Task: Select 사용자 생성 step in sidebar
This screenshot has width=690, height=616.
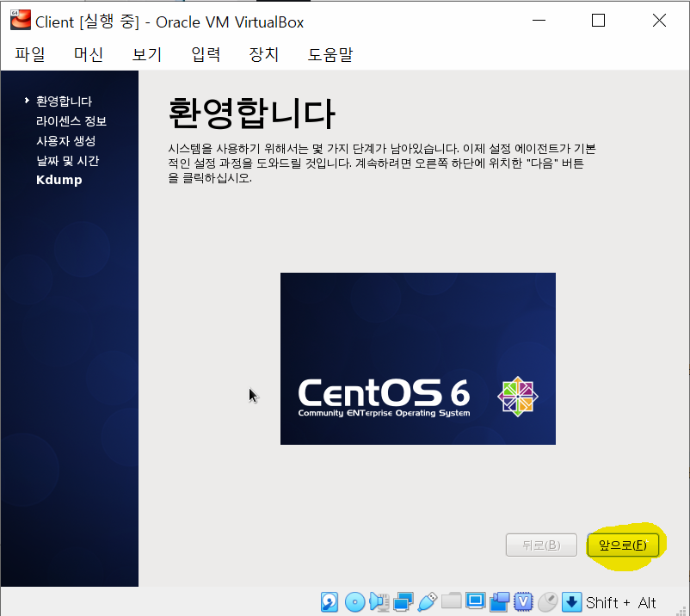Action: pyautogui.click(x=66, y=141)
